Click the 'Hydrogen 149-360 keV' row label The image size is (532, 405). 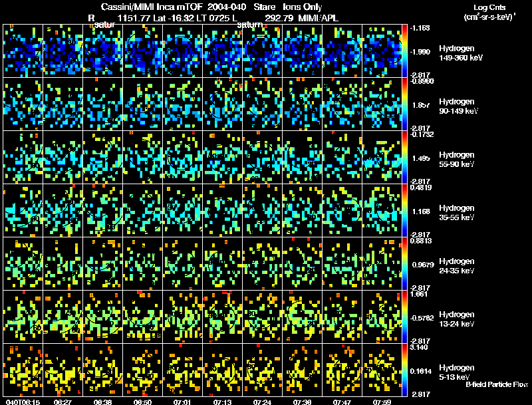tap(461, 53)
